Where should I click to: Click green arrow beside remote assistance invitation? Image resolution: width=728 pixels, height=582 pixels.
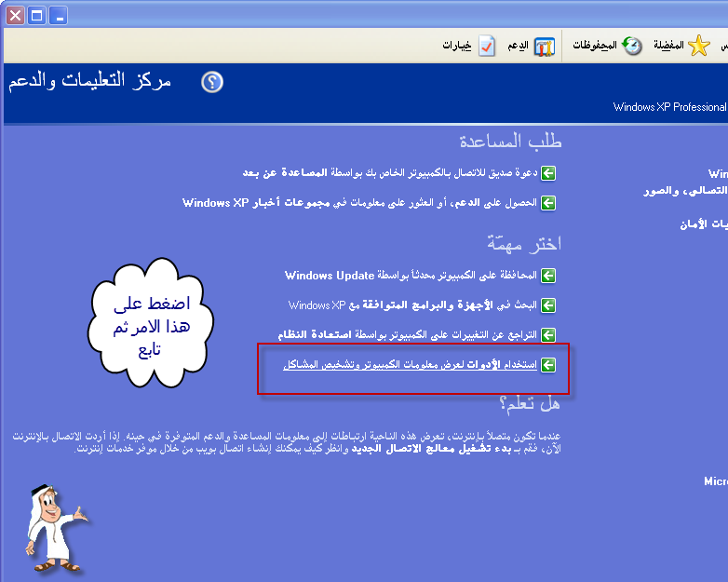[x=548, y=173]
